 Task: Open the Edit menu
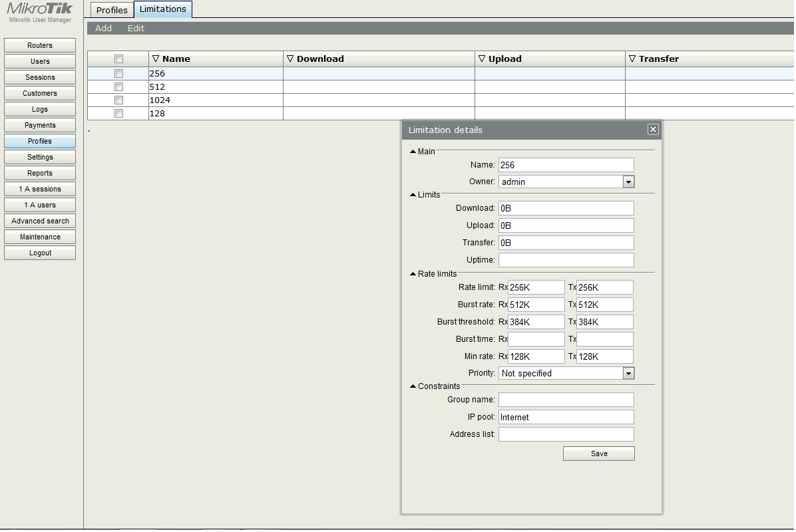[136, 28]
